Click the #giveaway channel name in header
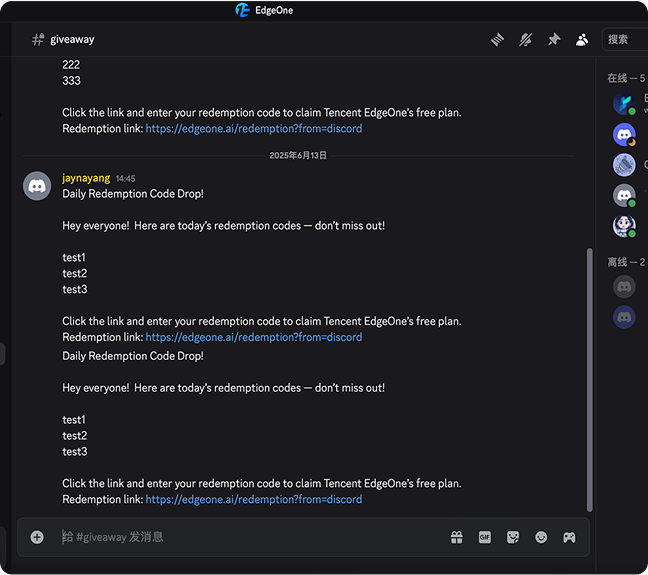 pos(72,40)
